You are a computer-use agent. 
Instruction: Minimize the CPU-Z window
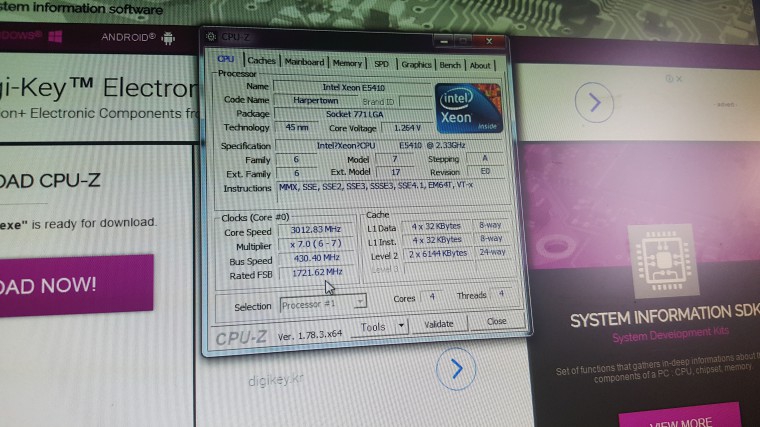tap(443, 41)
